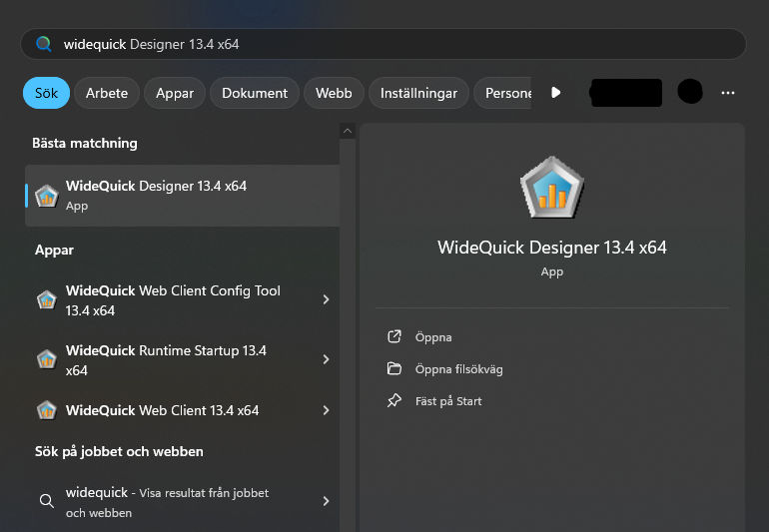The width and height of the screenshot is (769, 532).
Task: Open the three-dot more options menu
Action: 728,93
